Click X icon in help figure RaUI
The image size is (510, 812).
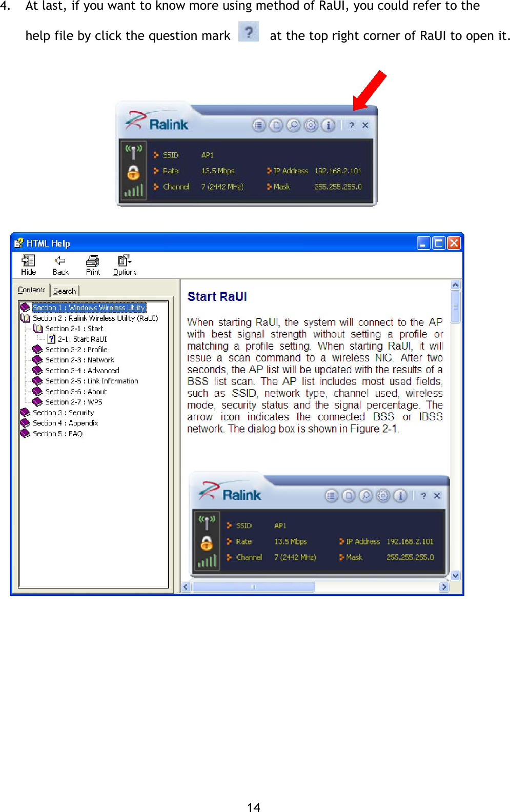click(x=437, y=496)
